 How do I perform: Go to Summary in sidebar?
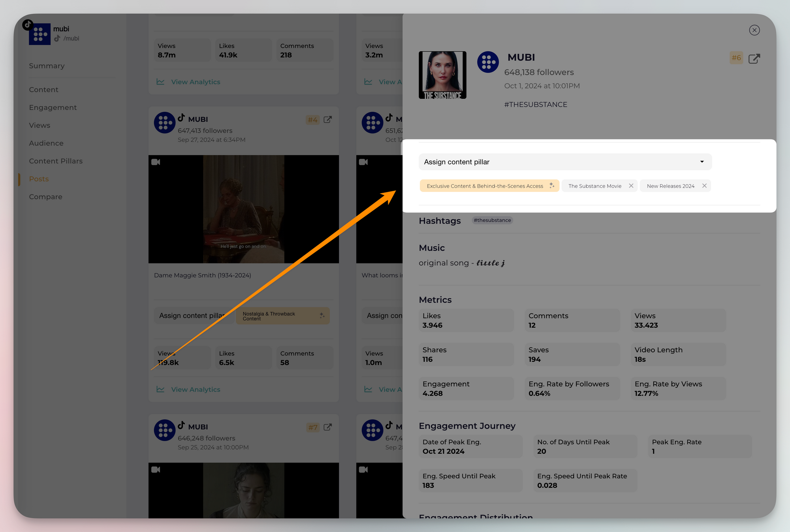pyautogui.click(x=47, y=66)
